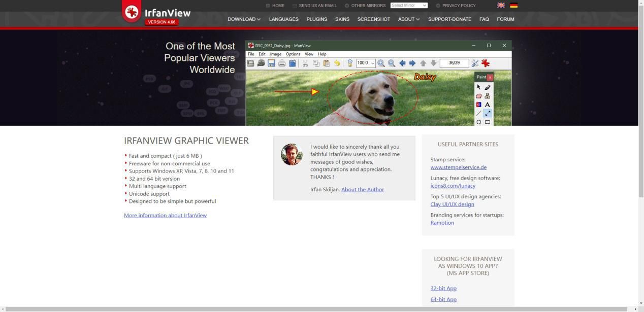Open the File menu in banner window

click(x=251, y=54)
